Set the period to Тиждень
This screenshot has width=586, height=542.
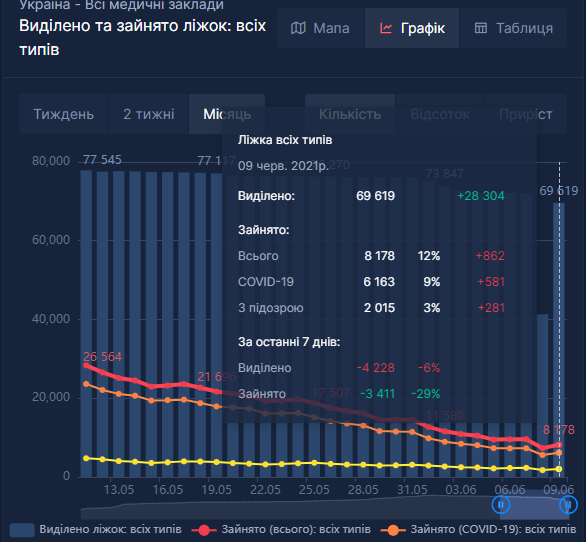click(64, 114)
